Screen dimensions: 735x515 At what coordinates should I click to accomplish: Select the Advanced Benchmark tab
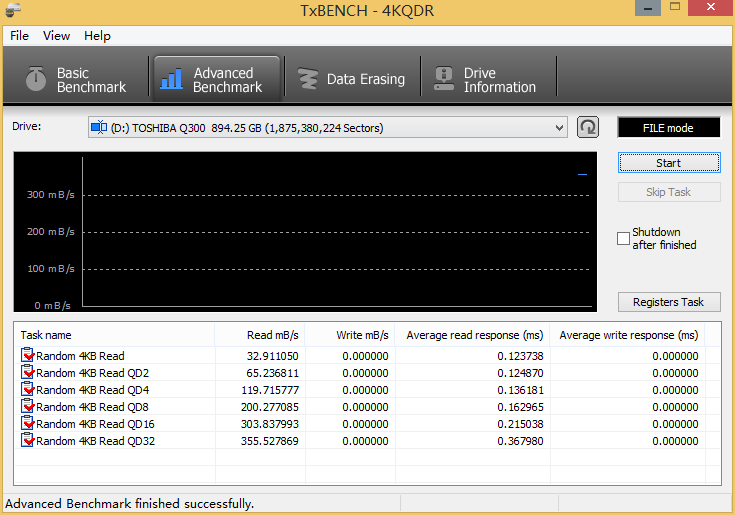(217, 79)
